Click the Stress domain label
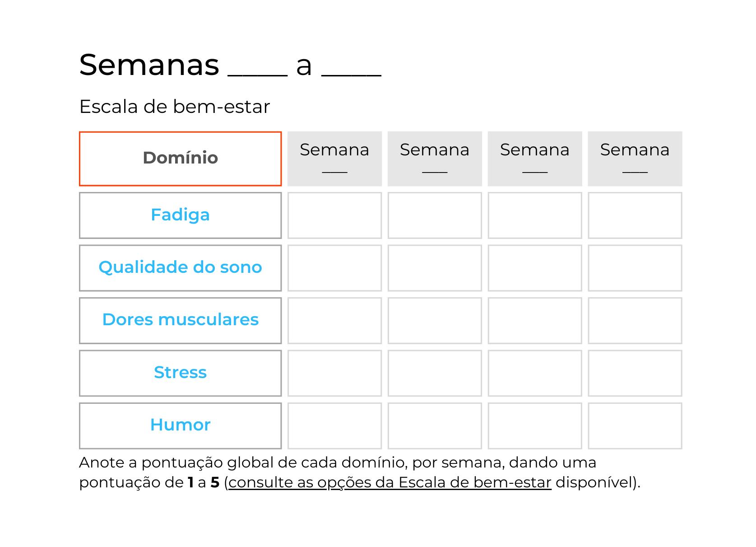 point(180,373)
